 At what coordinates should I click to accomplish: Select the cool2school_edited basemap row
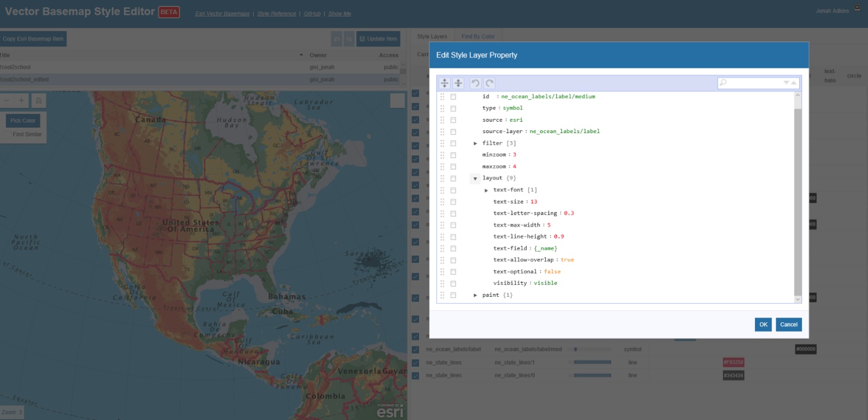200,79
